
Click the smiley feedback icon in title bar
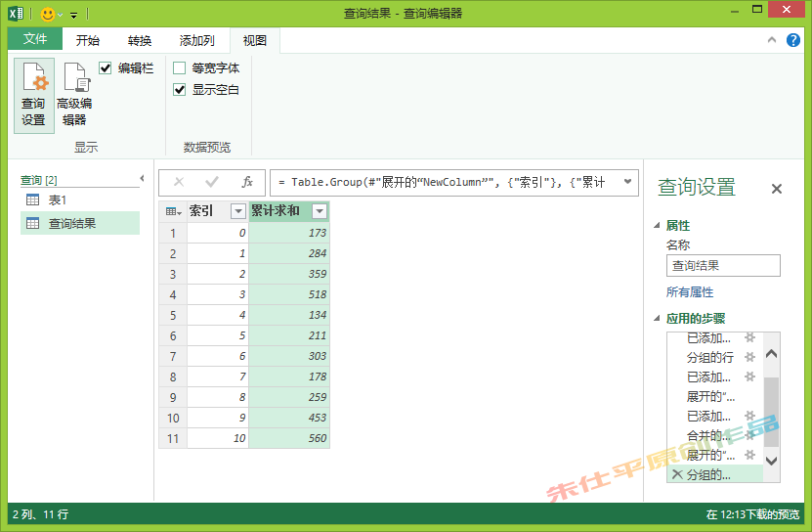tap(48, 14)
